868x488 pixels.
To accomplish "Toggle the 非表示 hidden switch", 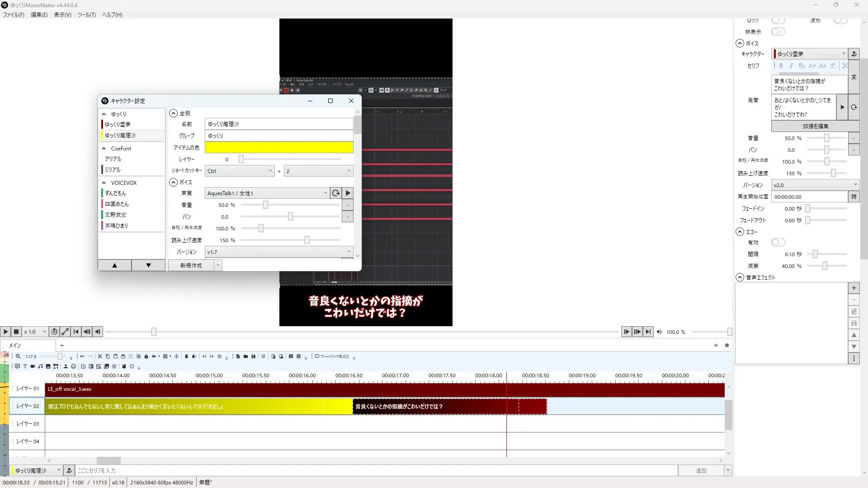I will (x=778, y=32).
